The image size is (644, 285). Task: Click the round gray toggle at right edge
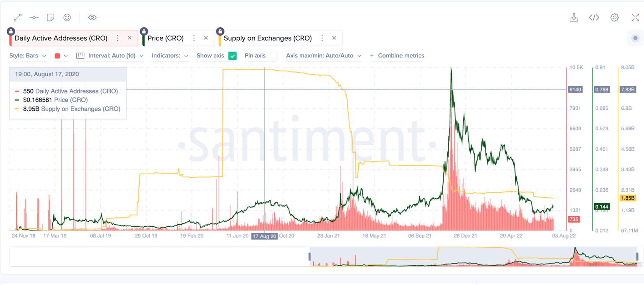pyautogui.click(x=635, y=38)
